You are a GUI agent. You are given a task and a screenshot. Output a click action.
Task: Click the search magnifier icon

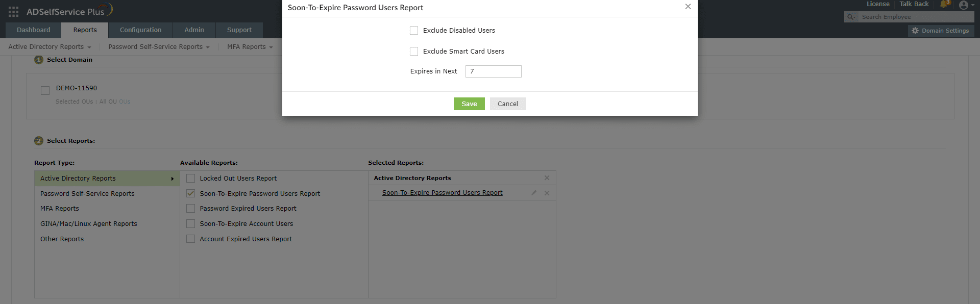tap(851, 17)
